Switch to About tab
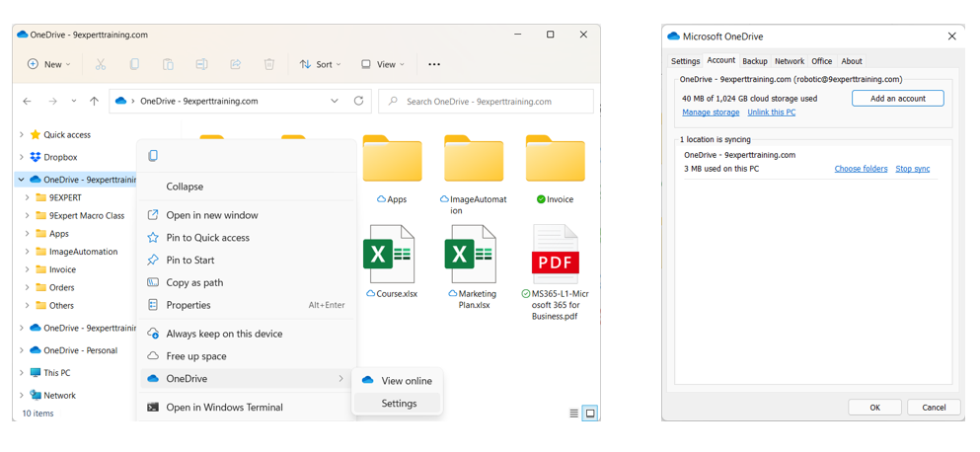Viewport: 980px width, 452px height. click(852, 61)
